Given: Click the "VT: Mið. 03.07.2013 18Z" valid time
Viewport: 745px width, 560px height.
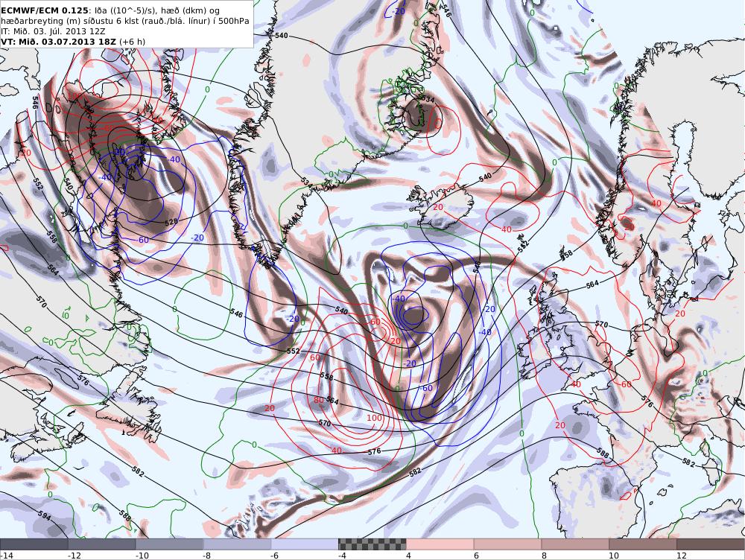Looking at the screenshot, I should tap(59, 42).
